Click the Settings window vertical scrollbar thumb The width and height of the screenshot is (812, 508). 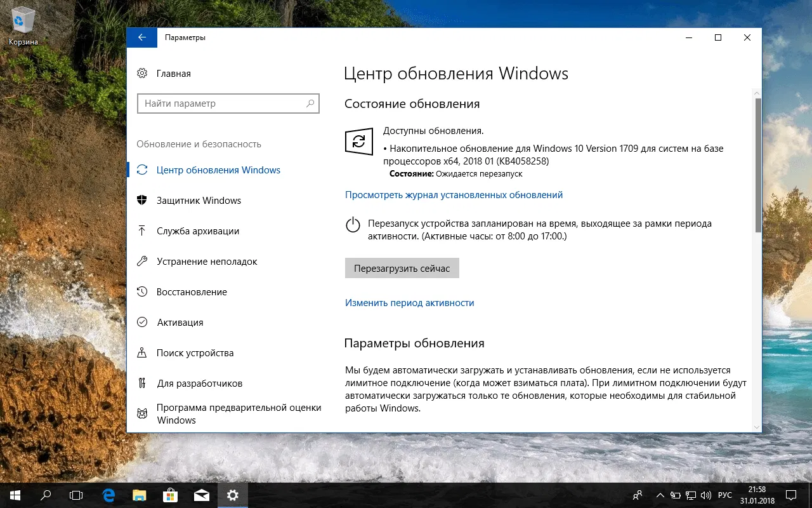point(757,165)
